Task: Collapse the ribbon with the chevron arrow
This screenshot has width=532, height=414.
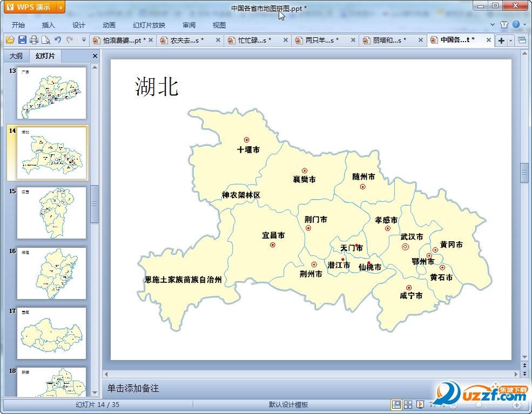Action: [493, 25]
